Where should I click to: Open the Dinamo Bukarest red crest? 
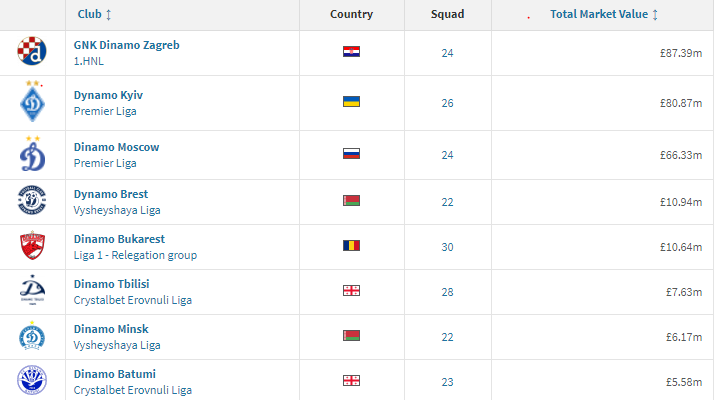tap(32, 245)
